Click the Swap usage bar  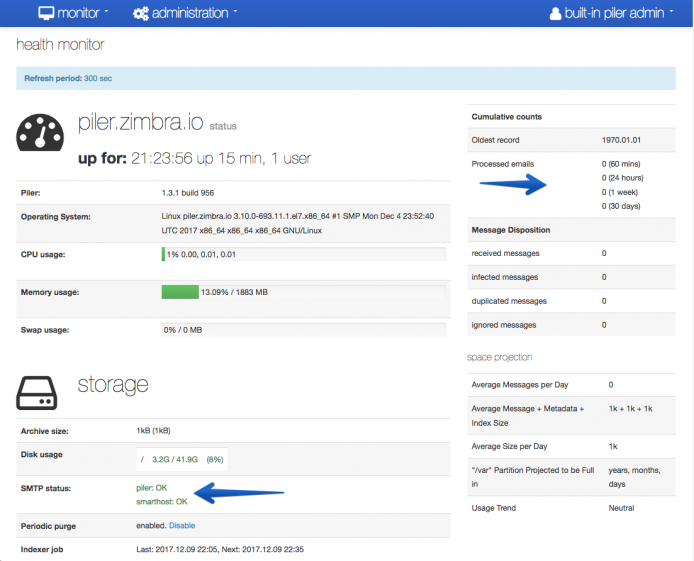(304, 330)
